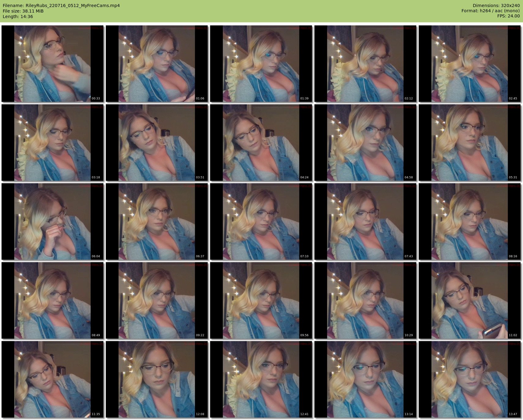
Task: Open the frame at timestamp 01:06
Action: pos(157,64)
